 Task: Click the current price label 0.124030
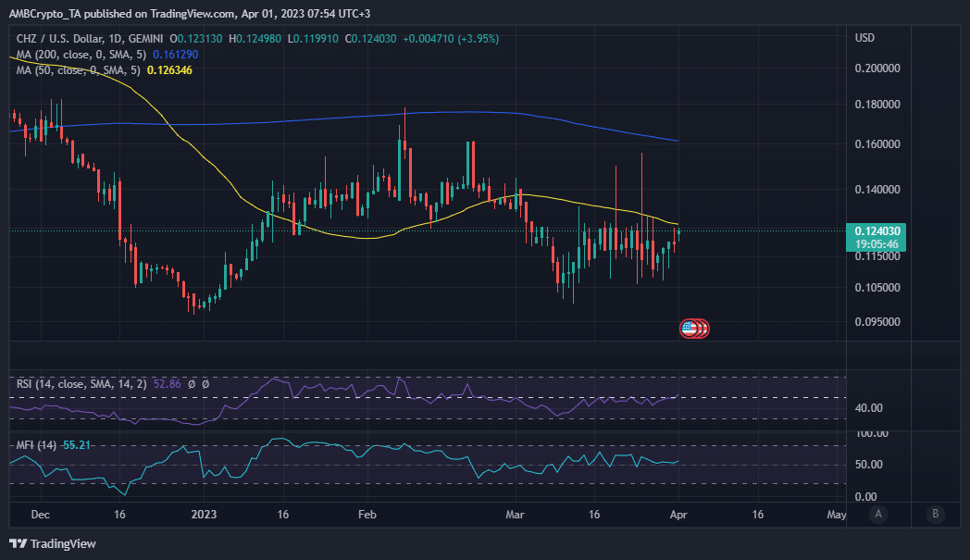[x=877, y=230]
